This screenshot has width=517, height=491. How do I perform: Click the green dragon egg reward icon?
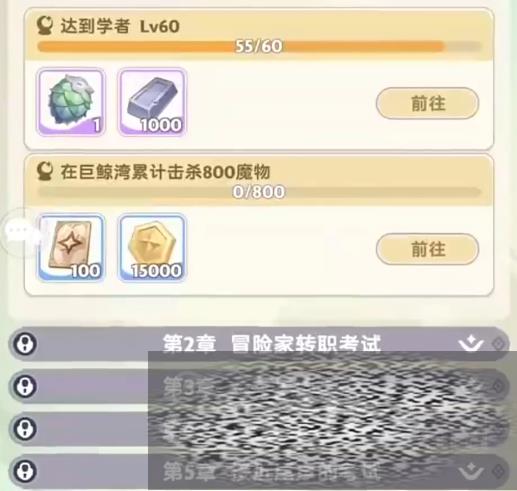(71, 102)
